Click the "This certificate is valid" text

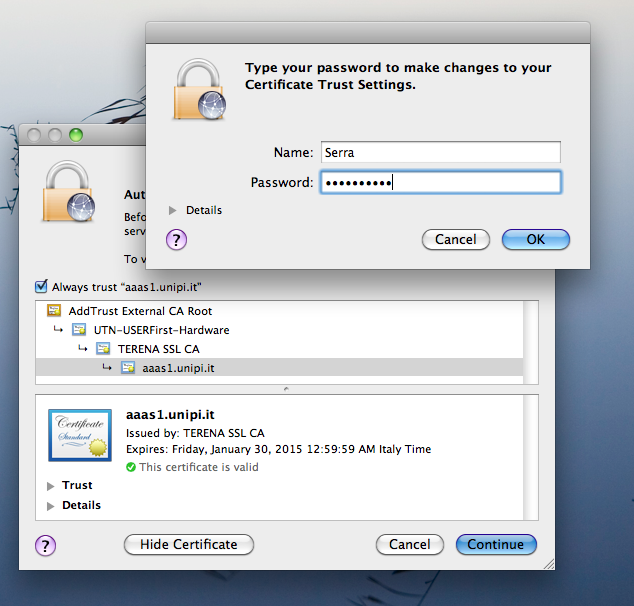(199, 467)
